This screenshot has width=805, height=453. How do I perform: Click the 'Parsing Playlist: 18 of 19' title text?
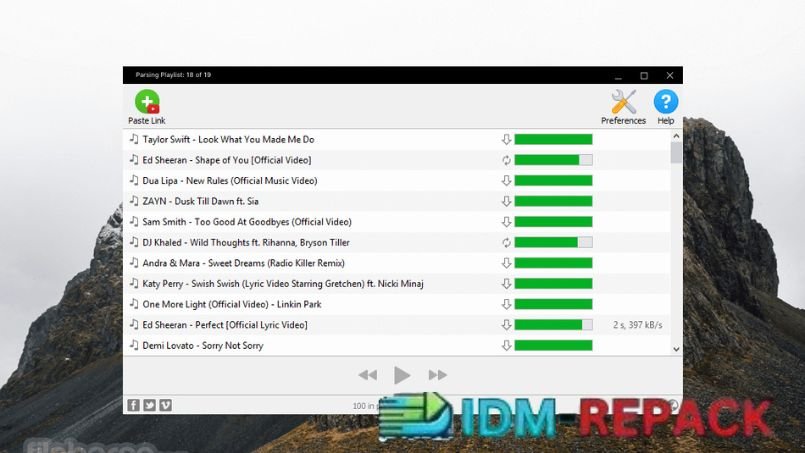coord(173,75)
